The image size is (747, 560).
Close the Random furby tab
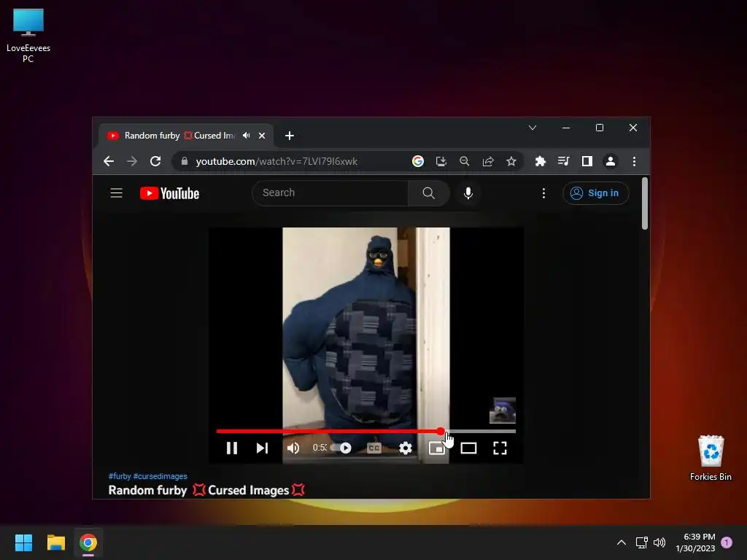tap(262, 136)
